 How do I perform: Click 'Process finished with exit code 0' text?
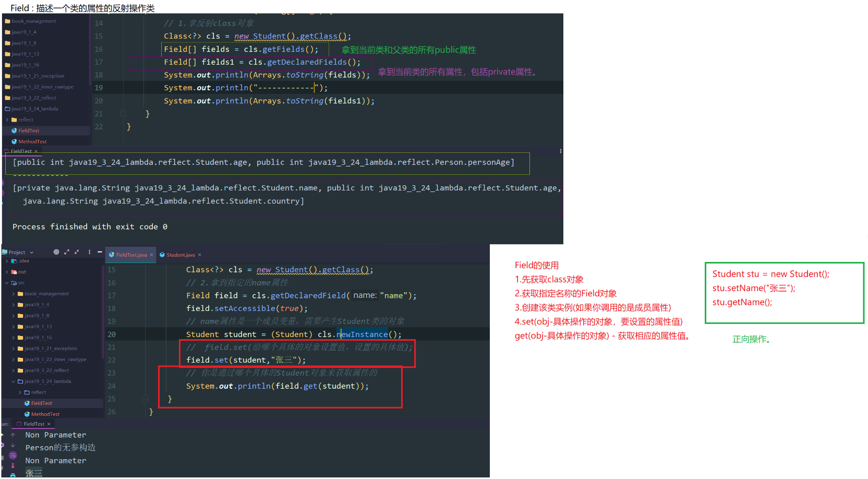[90, 227]
